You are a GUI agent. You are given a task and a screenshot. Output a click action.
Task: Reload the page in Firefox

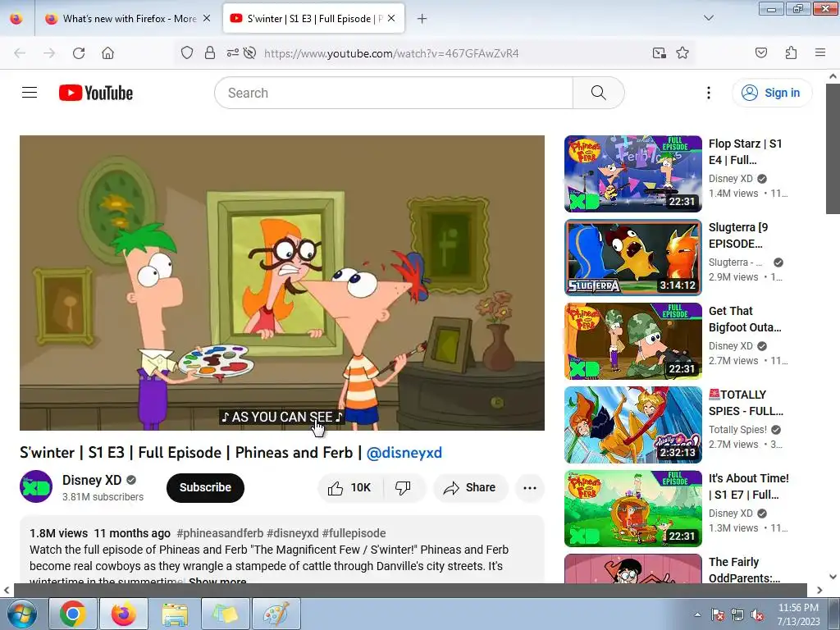coord(79,53)
